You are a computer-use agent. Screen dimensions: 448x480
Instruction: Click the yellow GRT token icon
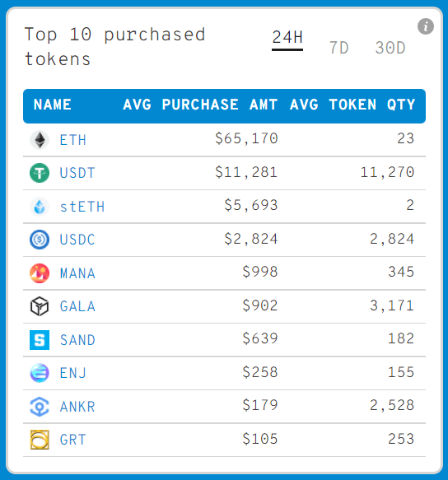pyautogui.click(x=40, y=440)
